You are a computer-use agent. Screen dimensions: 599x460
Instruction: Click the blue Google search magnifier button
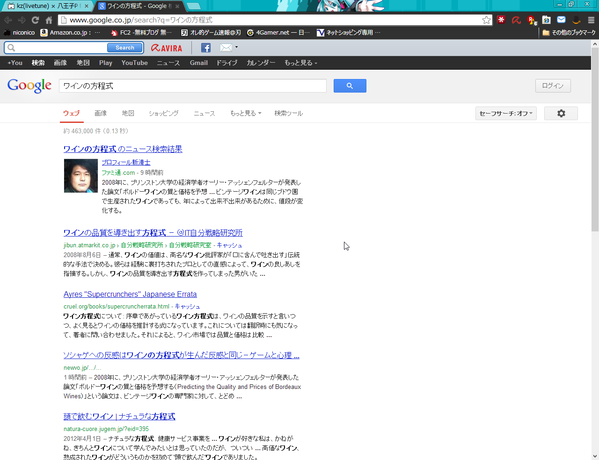350,86
